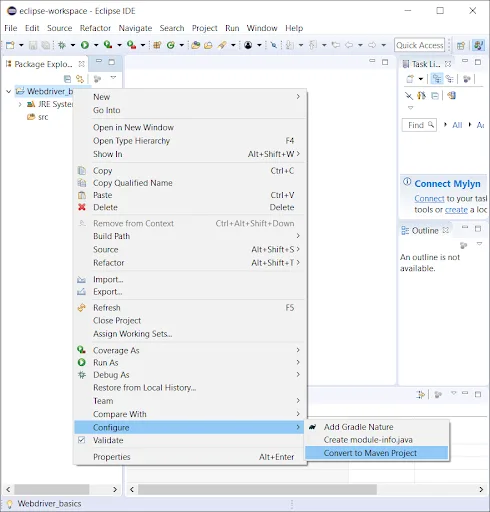Toggle the Validate checkbox menu entry
Screen dimensions: 490x512
point(190,440)
